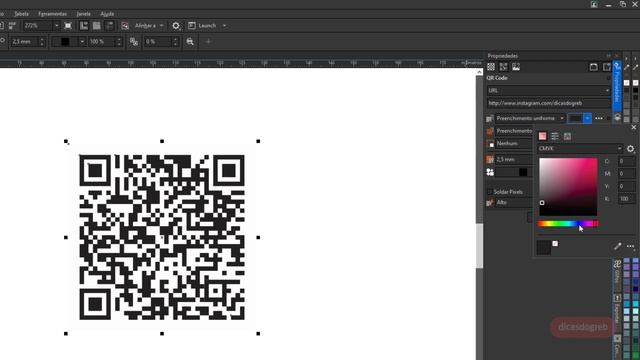This screenshot has height=360, width=640.
Task: Click the stepper beside the 100 % field
Action: point(119,42)
